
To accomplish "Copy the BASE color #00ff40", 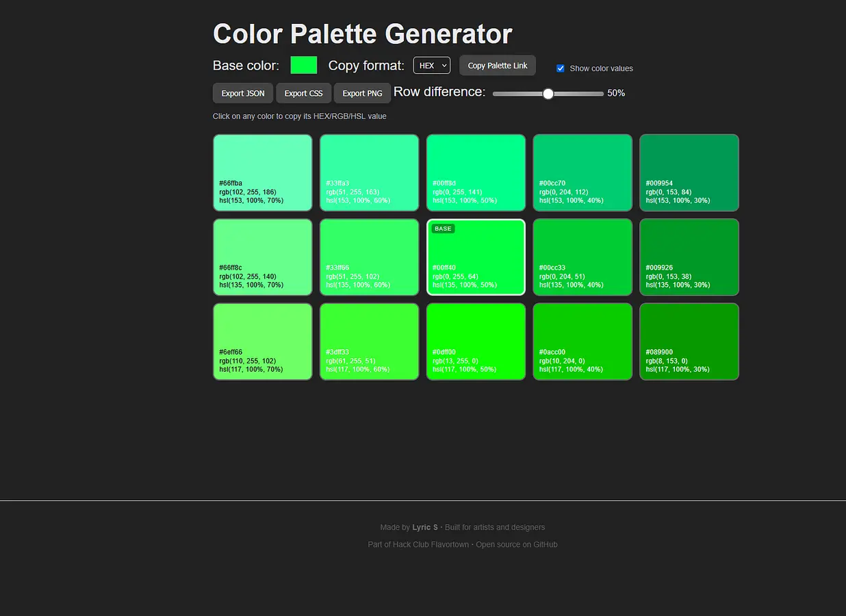I will [x=476, y=257].
